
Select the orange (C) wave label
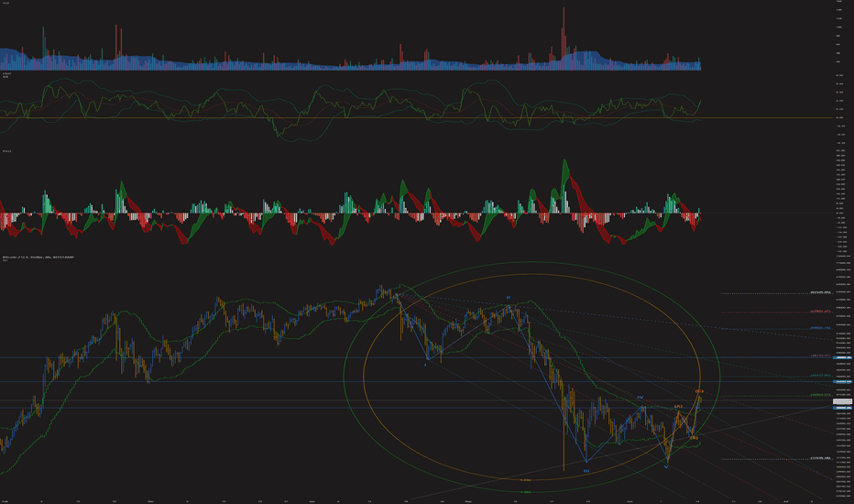699,391
